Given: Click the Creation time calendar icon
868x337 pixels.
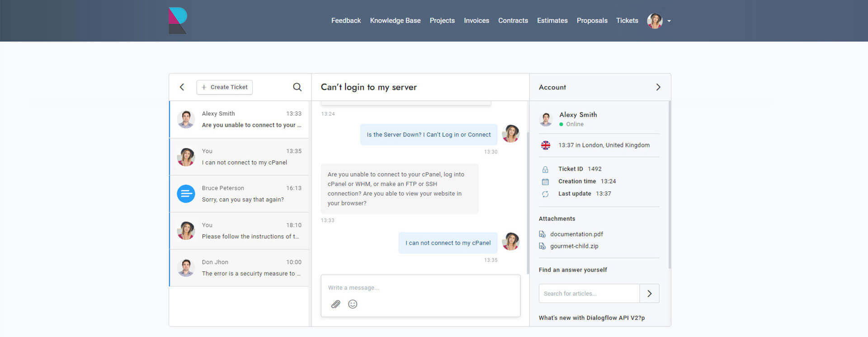Looking at the screenshot, I should [545, 182].
